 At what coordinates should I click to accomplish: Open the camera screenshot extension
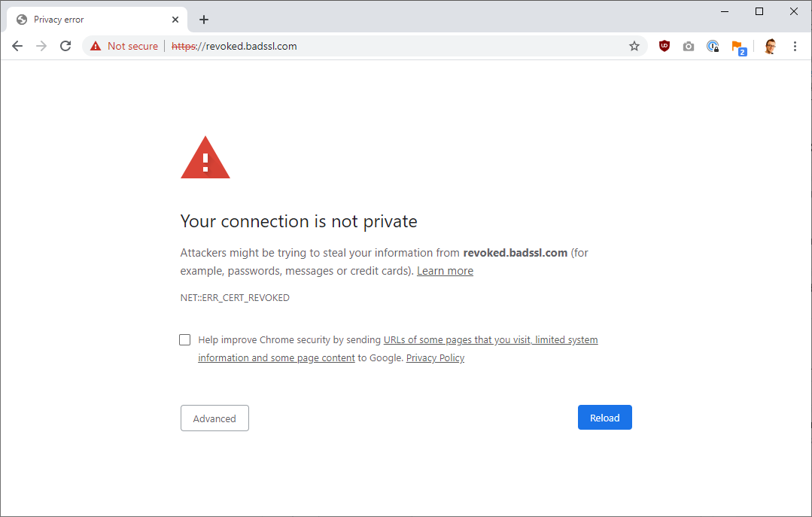(689, 46)
